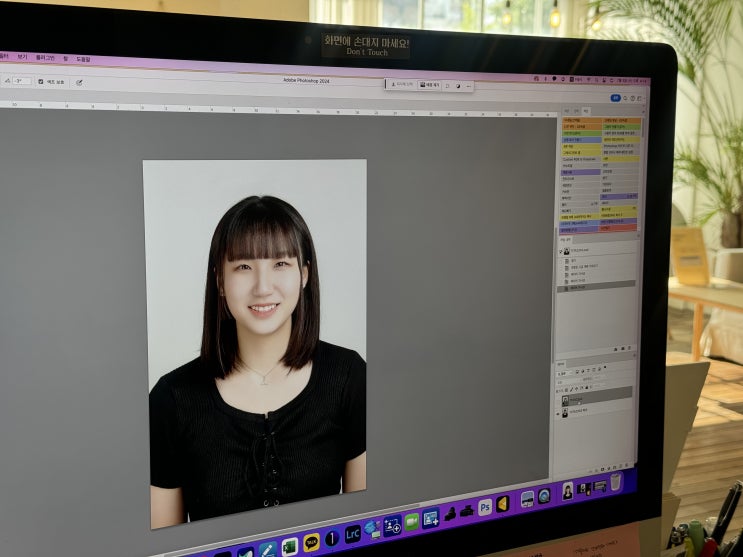Open the 창 (Window) menu
This screenshot has height=557, width=743.
coord(65,58)
